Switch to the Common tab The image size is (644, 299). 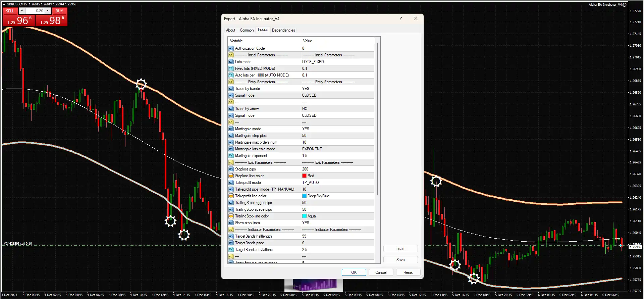(x=247, y=30)
